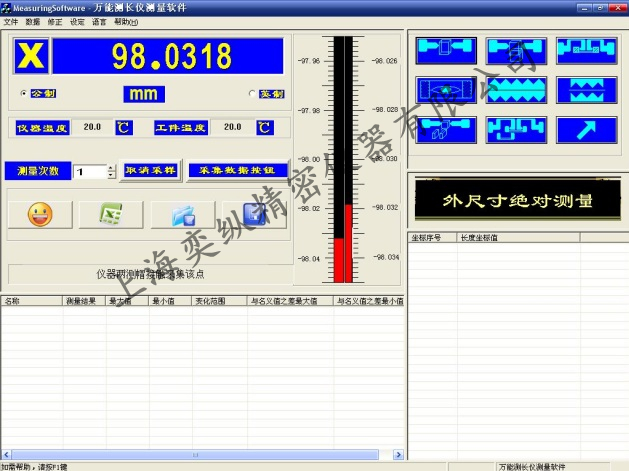Click the 取消采样 button
This screenshot has width=629, height=471.
150,170
